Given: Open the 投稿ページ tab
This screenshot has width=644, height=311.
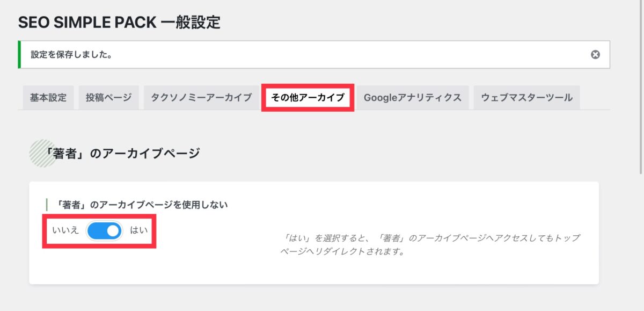Looking at the screenshot, I should 108,98.
